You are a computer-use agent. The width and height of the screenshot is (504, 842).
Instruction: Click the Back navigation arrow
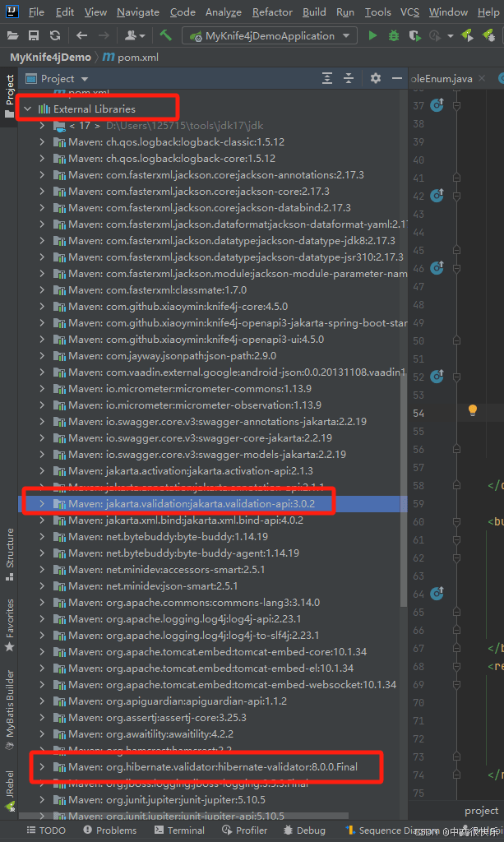(81, 36)
